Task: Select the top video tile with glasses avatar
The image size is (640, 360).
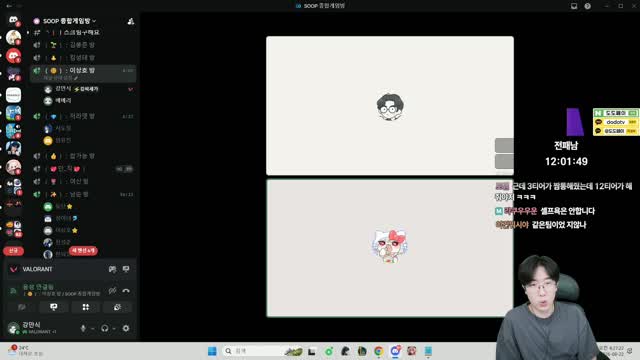Action: point(390,106)
